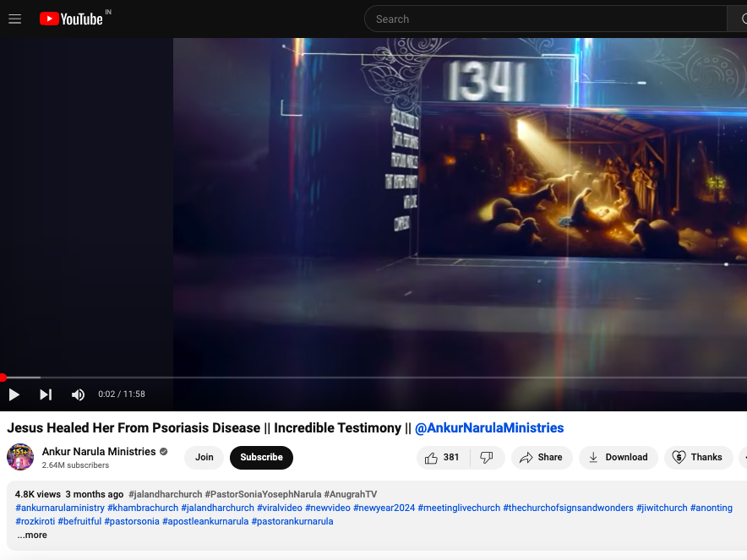
Task: Share this video
Action: (x=541, y=457)
